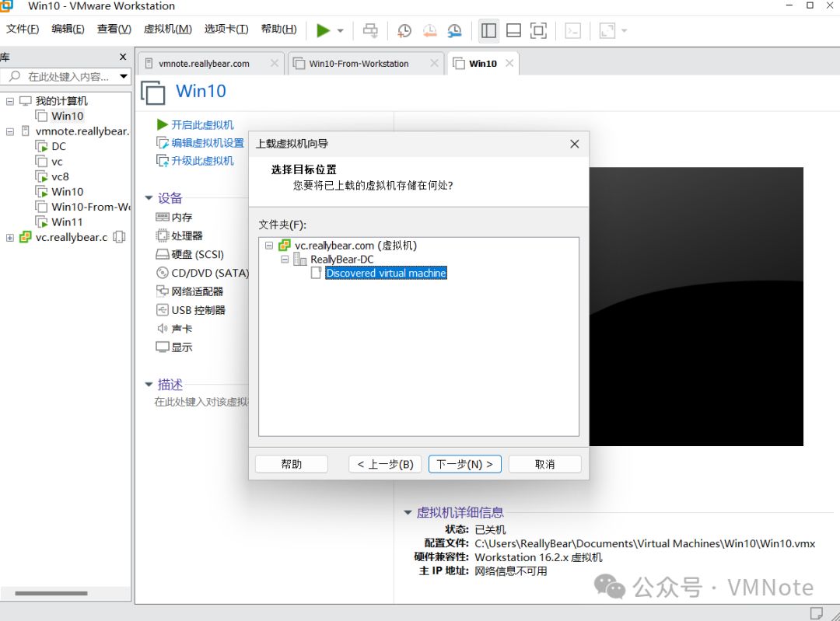Click the green power-on play toolbar icon
Image resolution: width=840 pixels, height=621 pixels.
click(323, 30)
